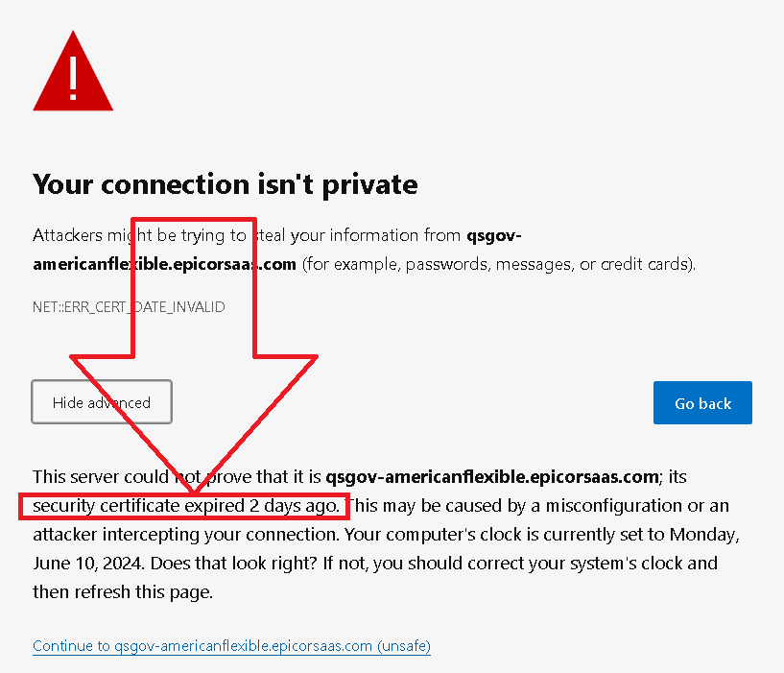Click 'Your computer's clock is currently set' text
This screenshot has height=673, width=784.
pyautogui.click(x=504, y=535)
